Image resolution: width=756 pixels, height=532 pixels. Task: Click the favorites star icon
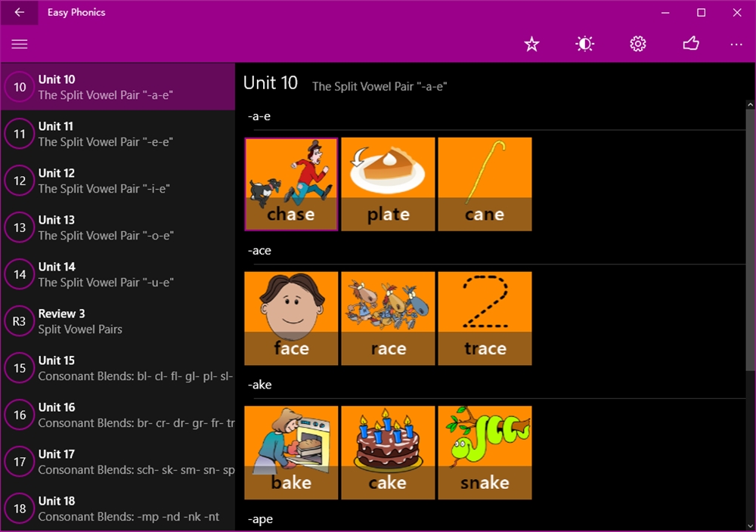click(x=531, y=44)
